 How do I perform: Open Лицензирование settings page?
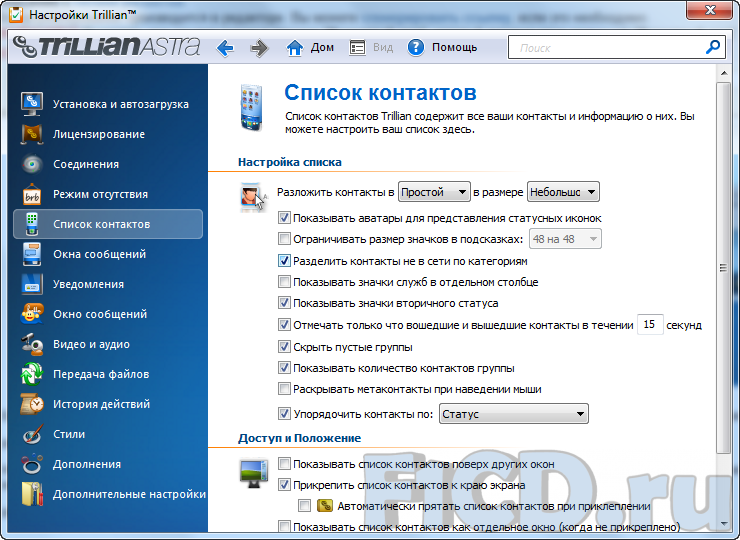[x=99, y=134]
